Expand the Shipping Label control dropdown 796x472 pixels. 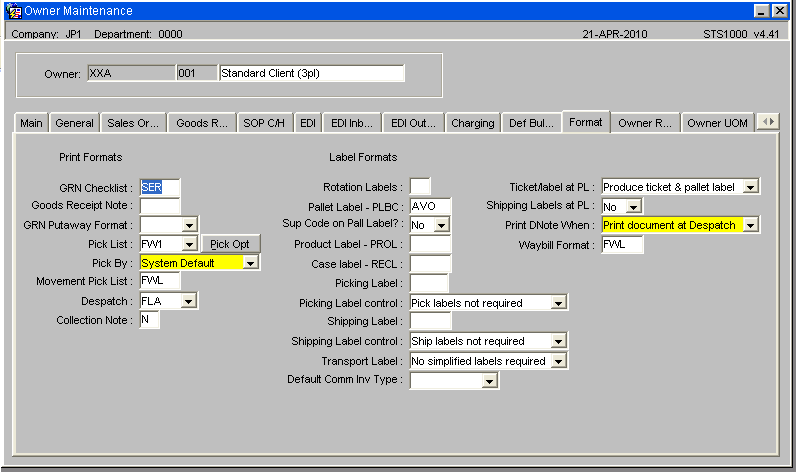(558, 341)
